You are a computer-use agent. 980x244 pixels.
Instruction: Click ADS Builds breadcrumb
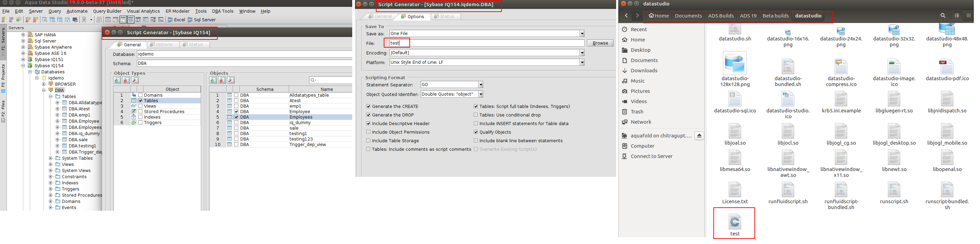[721, 16]
